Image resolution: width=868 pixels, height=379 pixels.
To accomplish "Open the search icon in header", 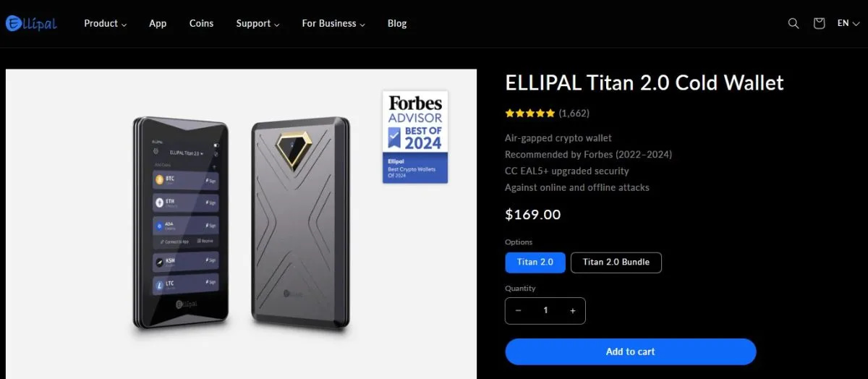I will click(793, 23).
